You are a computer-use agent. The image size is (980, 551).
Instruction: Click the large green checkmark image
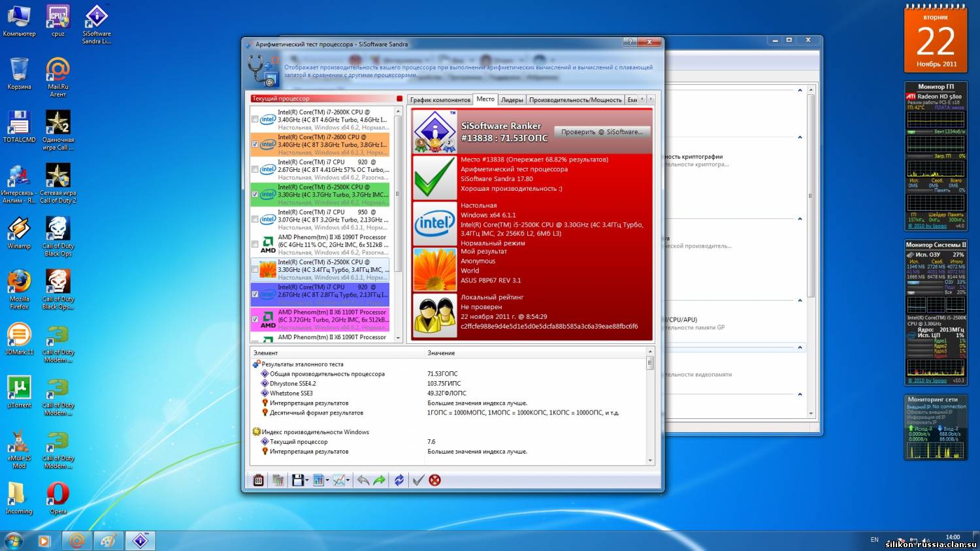[434, 177]
